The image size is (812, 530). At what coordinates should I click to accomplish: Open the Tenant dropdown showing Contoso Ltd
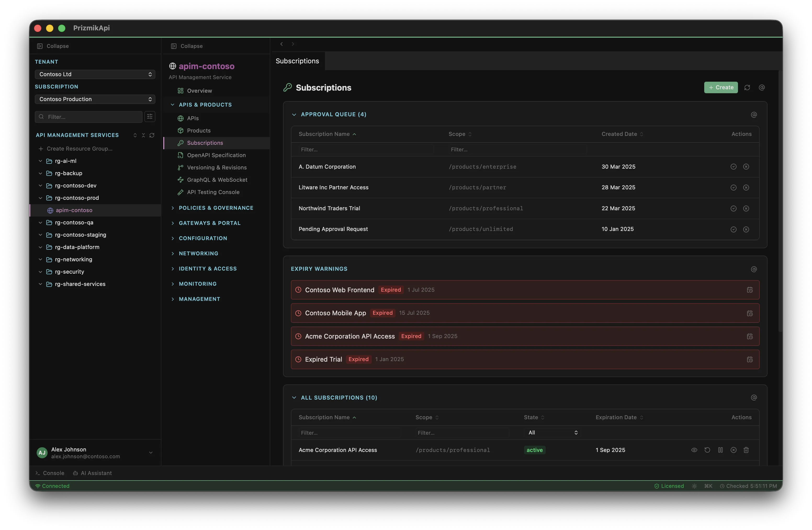point(95,74)
